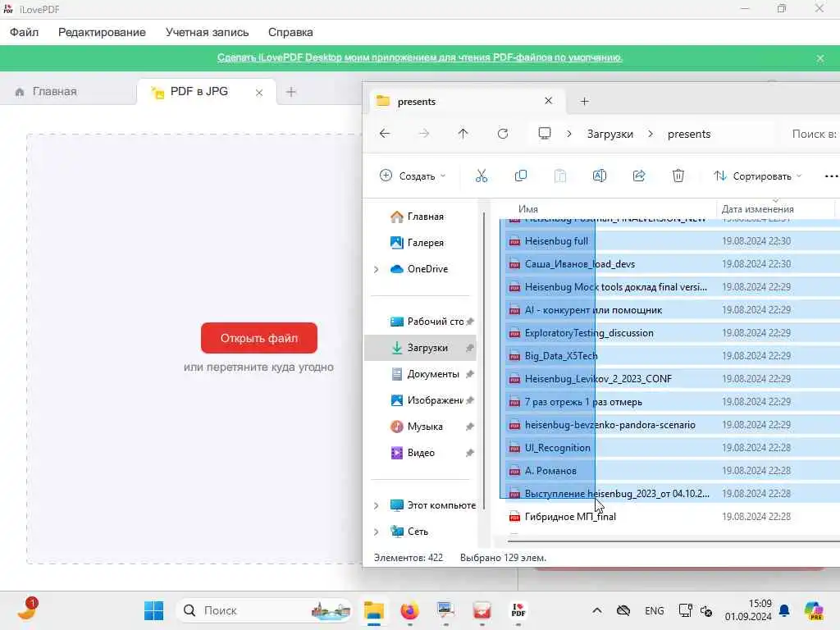Expand the Сеть tree node
840x630 pixels.
[376, 532]
